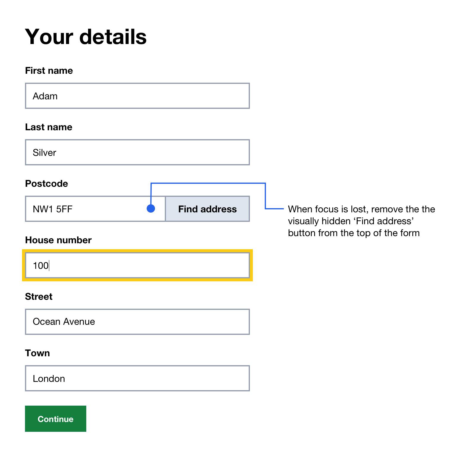Image resolution: width=476 pixels, height=455 pixels.
Task: Click the Postcode field showing NW1 5FF
Action: coord(89,209)
